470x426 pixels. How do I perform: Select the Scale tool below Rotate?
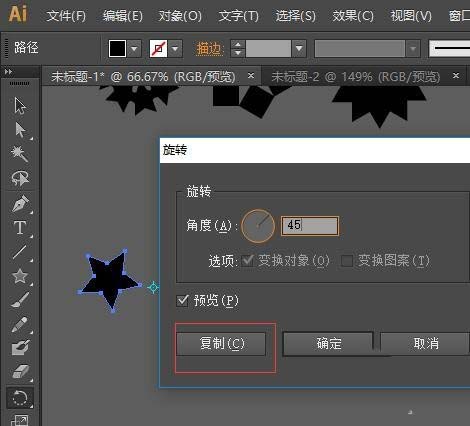coord(19,420)
